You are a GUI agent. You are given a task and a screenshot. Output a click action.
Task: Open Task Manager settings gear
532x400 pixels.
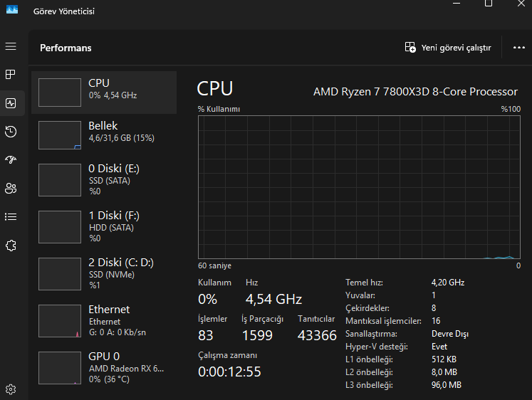point(11,389)
